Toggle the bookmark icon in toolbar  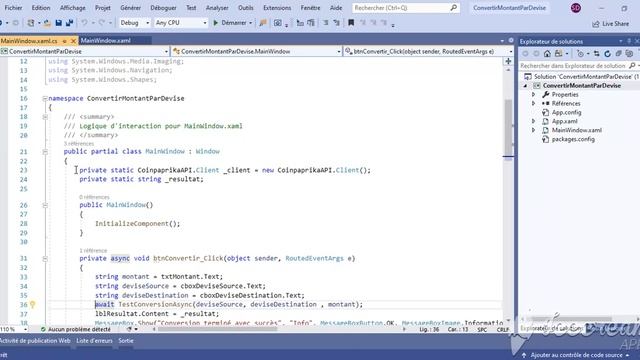351,23
